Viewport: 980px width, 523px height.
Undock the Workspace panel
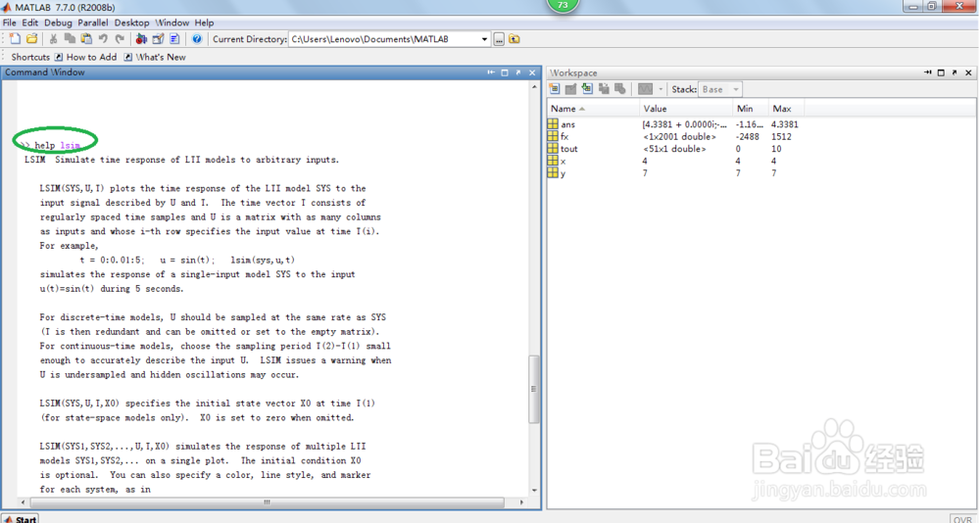point(955,72)
